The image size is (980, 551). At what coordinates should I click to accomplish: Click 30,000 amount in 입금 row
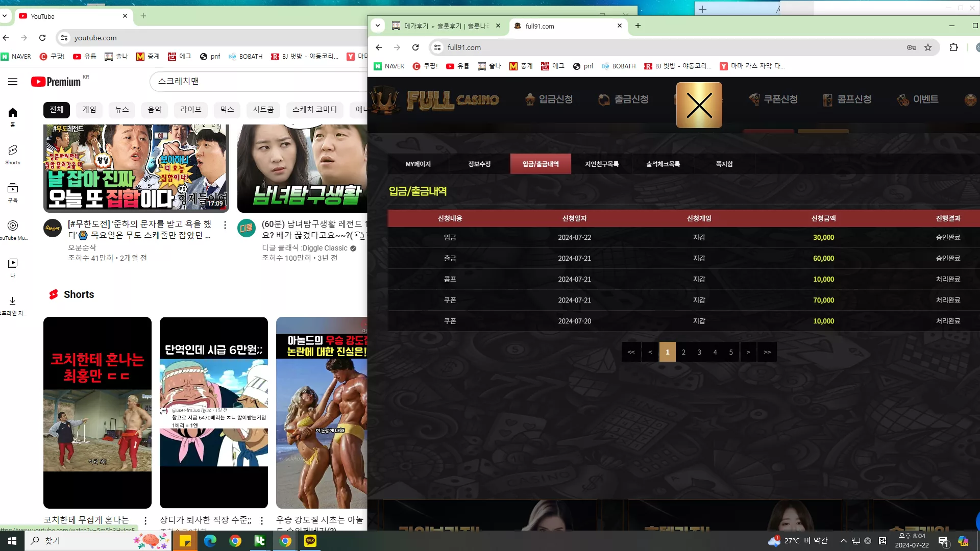coord(824,238)
